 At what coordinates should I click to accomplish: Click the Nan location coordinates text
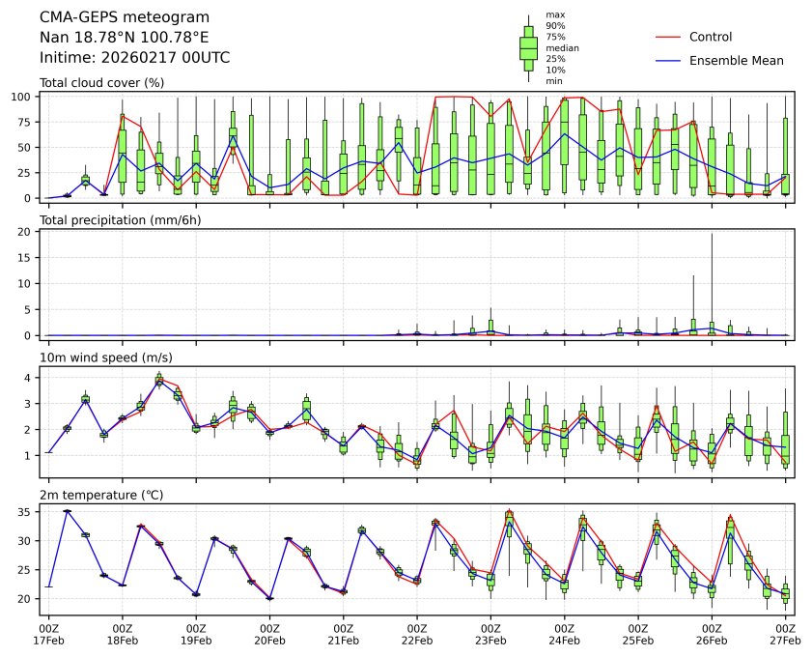tap(124, 38)
